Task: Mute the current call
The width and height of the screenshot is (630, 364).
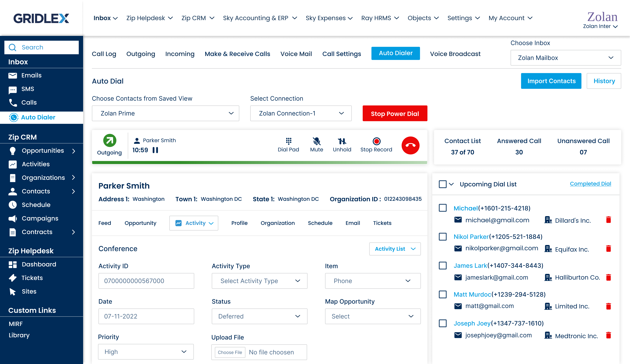Action: 317,145
